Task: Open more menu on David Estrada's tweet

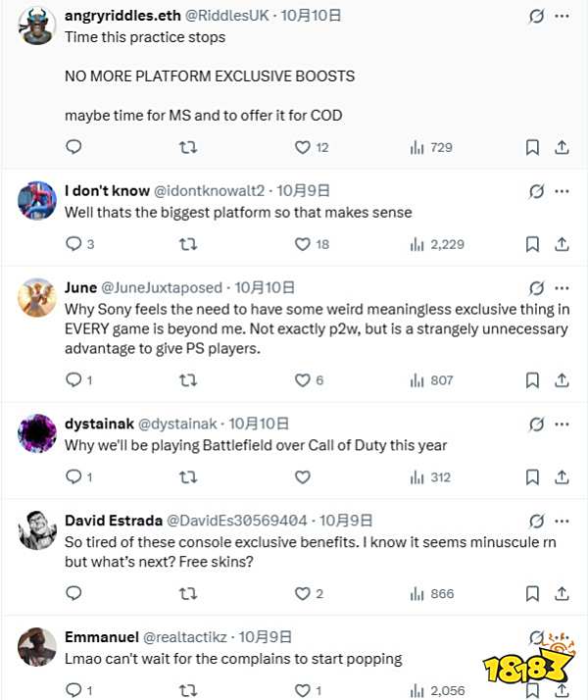Action: pos(562,521)
